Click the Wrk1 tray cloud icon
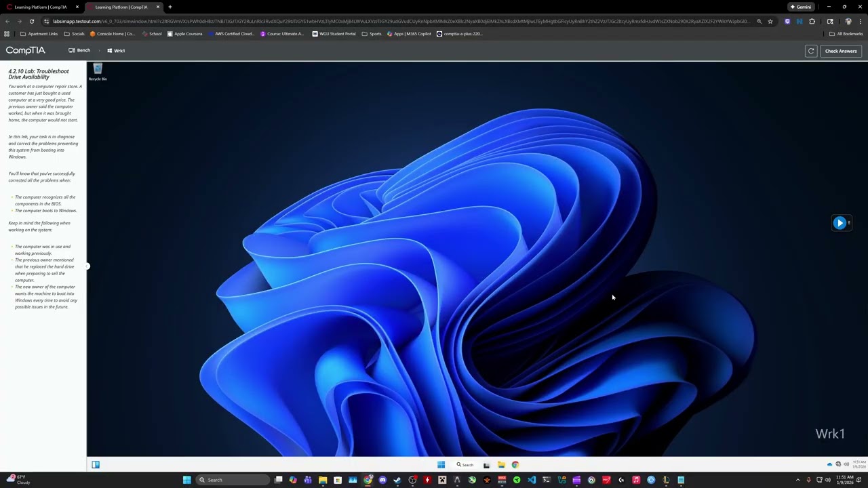 point(829,464)
